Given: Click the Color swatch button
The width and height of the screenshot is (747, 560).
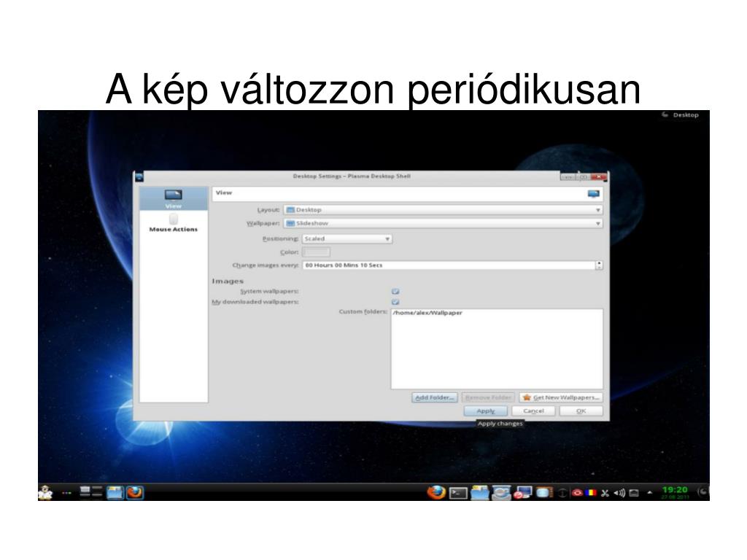Looking at the screenshot, I should click(316, 252).
